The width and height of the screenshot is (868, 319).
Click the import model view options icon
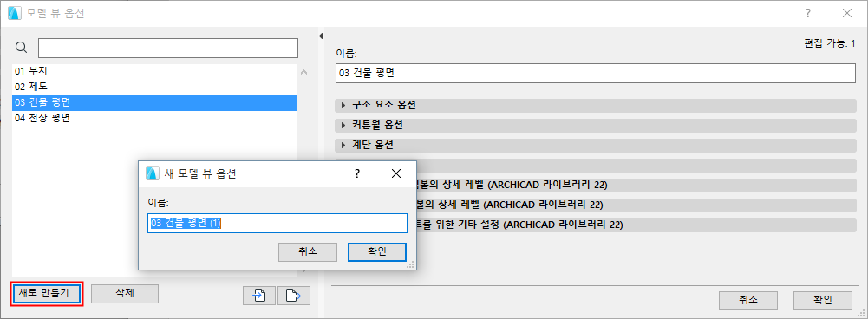pos(258,296)
